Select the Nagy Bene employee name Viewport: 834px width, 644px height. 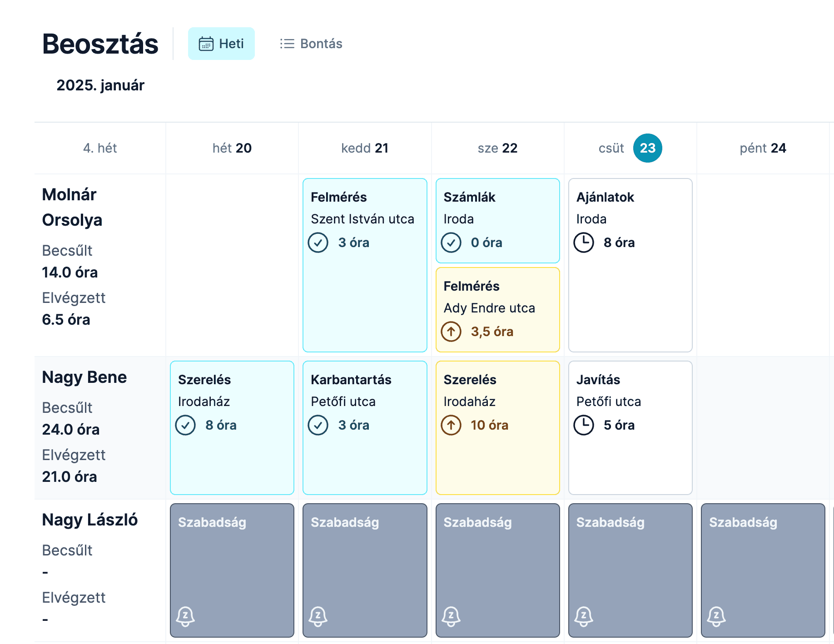tap(84, 377)
